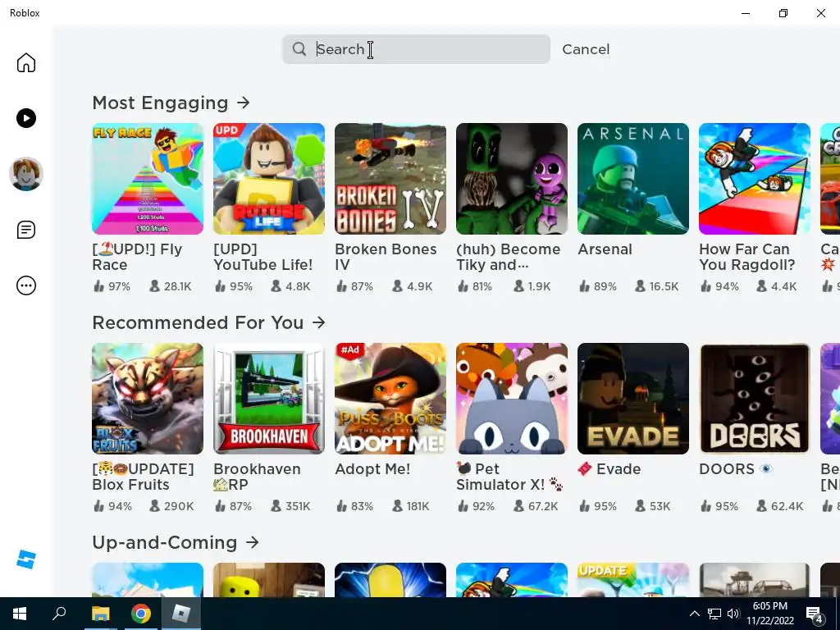Image resolution: width=840 pixels, height=630 pixels.
Task: Show hidden system tray icons
Action: [x=694, y=614]
